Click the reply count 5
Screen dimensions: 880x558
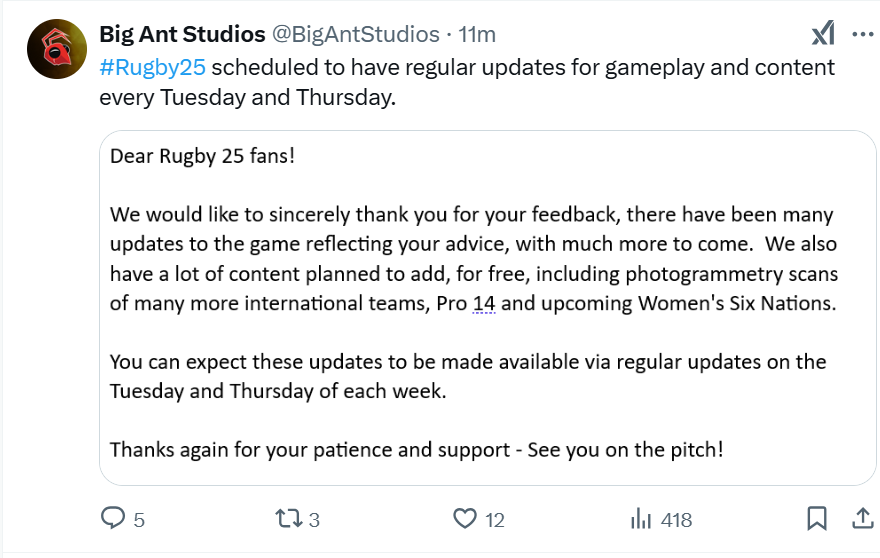(x=139, y=520)
